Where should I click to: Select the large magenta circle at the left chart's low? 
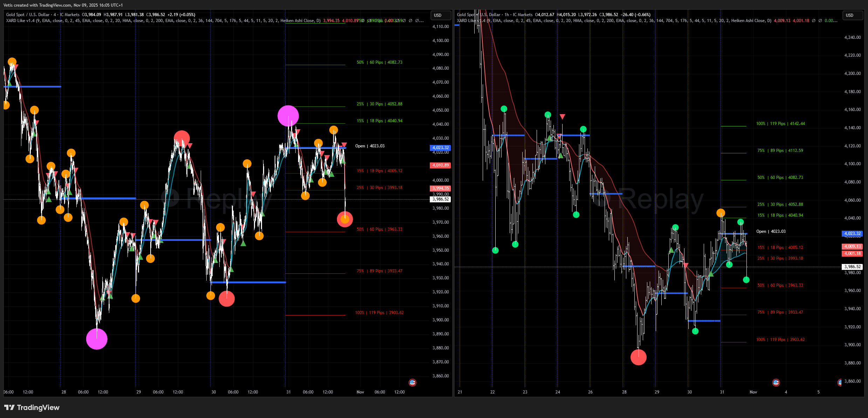coord(97,339)
